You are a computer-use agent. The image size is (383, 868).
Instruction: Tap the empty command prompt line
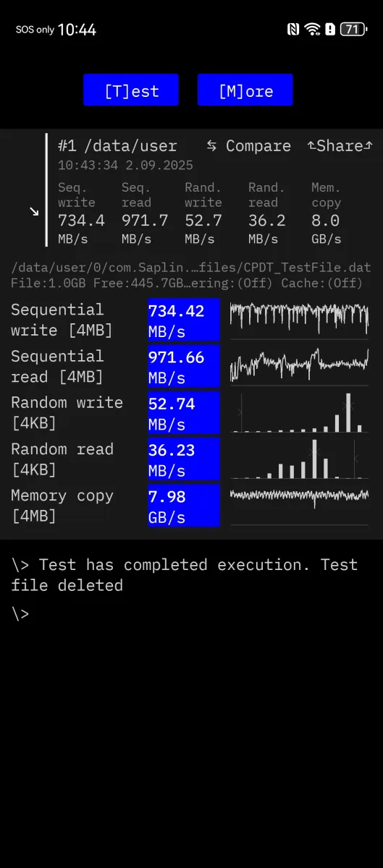pyautogui.click(x=191, y=614)
